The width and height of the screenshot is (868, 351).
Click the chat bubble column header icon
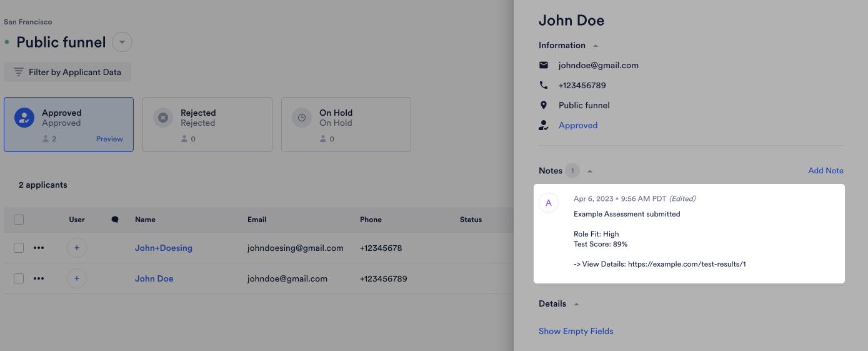[114, 220]
